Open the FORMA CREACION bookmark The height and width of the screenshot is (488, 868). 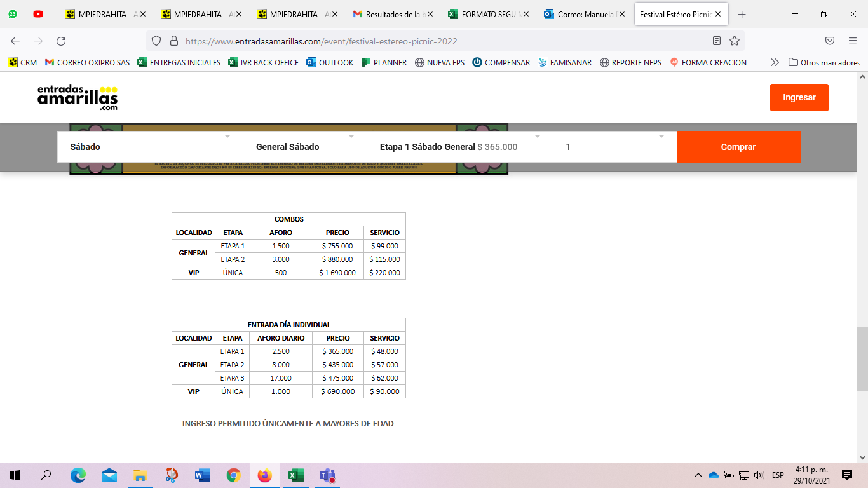point(708,62)
